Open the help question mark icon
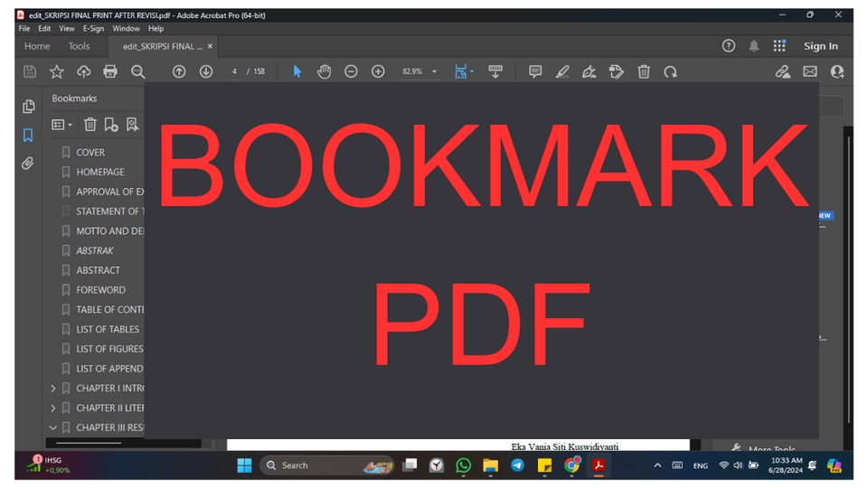 point(729,46)
